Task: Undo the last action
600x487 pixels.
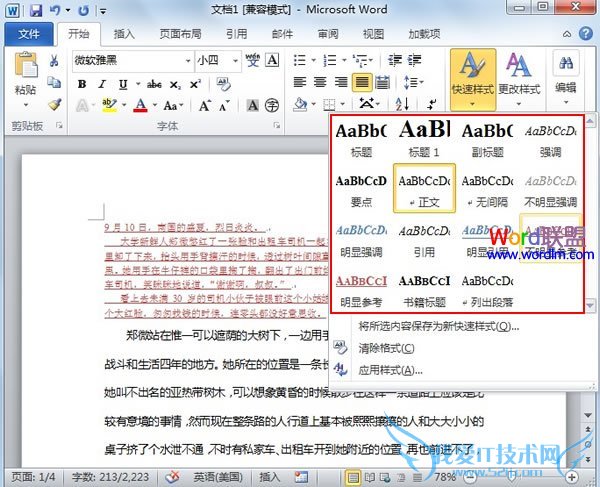Action: point(55,10)
